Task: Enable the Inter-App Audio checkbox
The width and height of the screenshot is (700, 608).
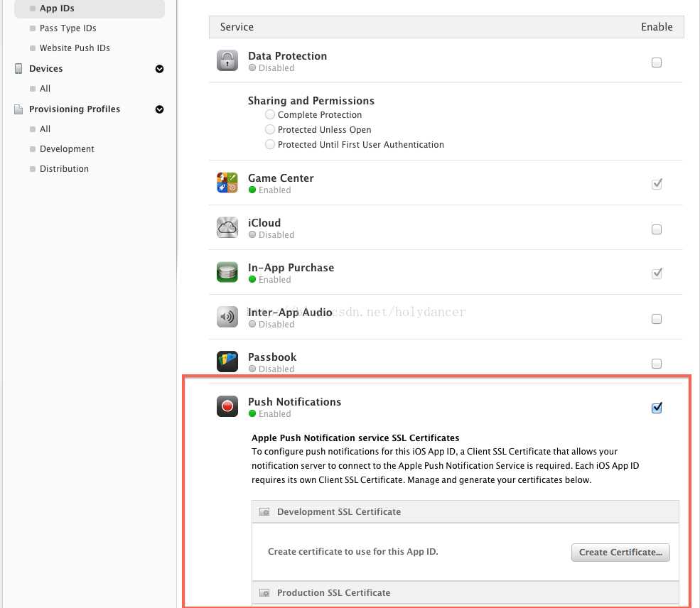Action: pos(656,319)
